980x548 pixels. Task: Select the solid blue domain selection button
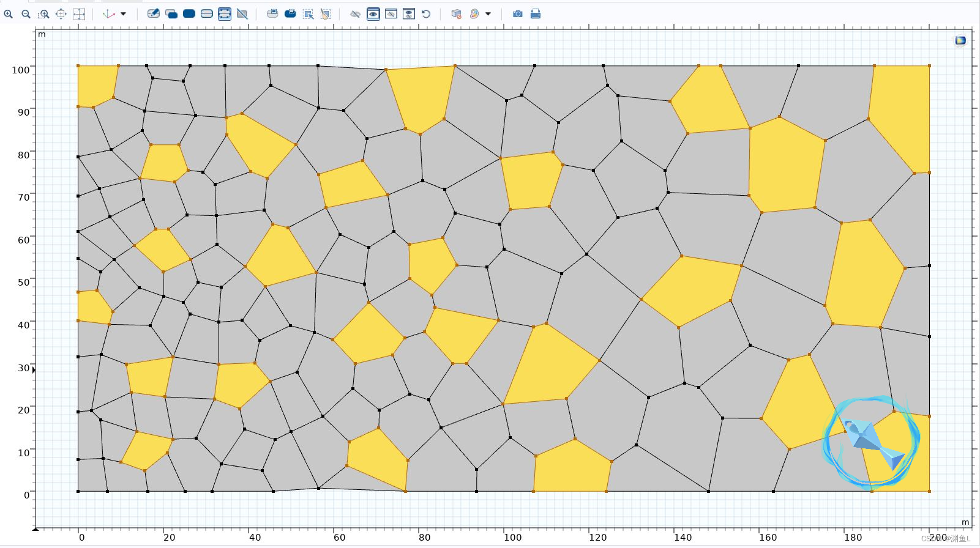(189, 14)
